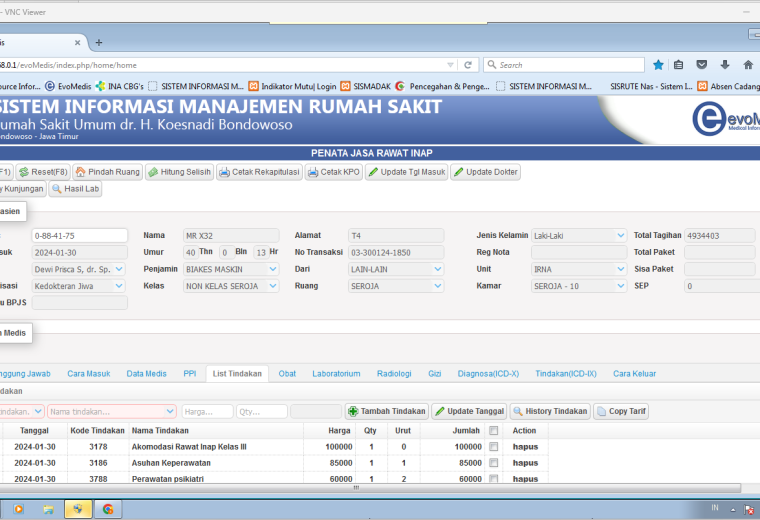Tick the checkbox in the Akomodasi Rawat Inap row
This screenshot has width=760, height=520.
[x=493, y=447]
